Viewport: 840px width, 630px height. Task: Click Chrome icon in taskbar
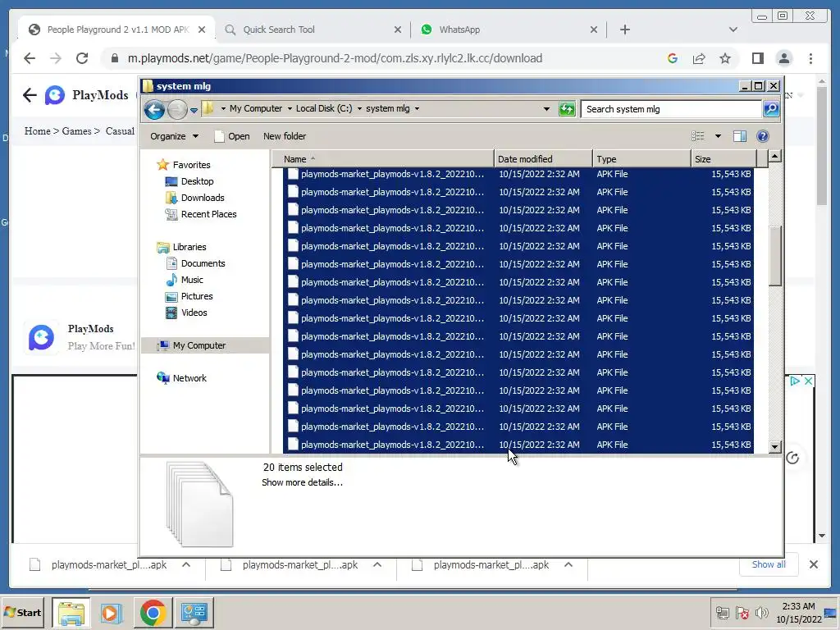(x=153, y=612)
